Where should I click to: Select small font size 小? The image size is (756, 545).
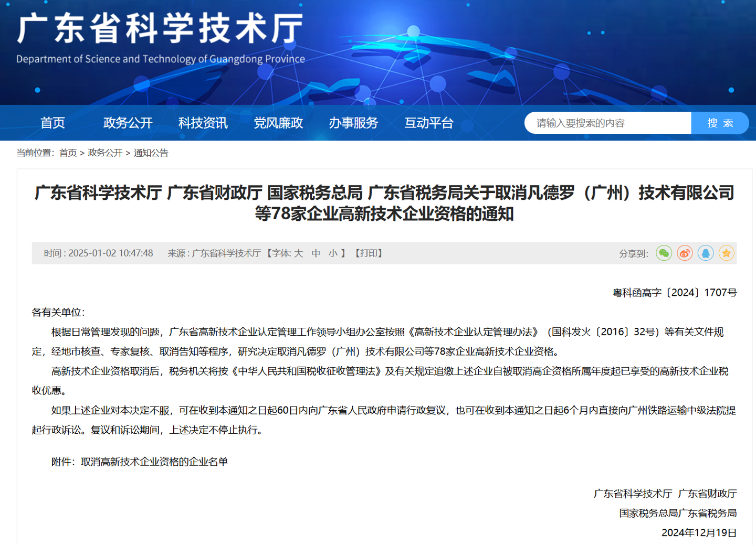(x=332, y=253)
